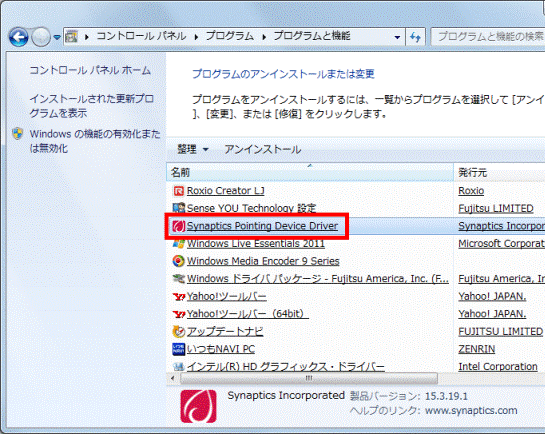545x434 pixels.
Task: Click publisher FUJITSU LIMITED for アップデートナビ
Action: pos(500,331)
